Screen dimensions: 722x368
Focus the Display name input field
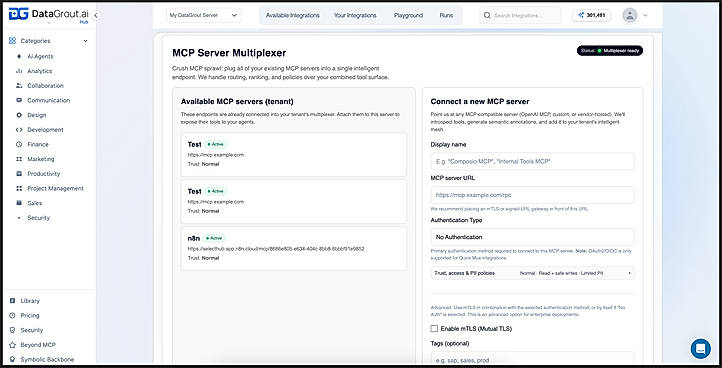pos(532,162)
